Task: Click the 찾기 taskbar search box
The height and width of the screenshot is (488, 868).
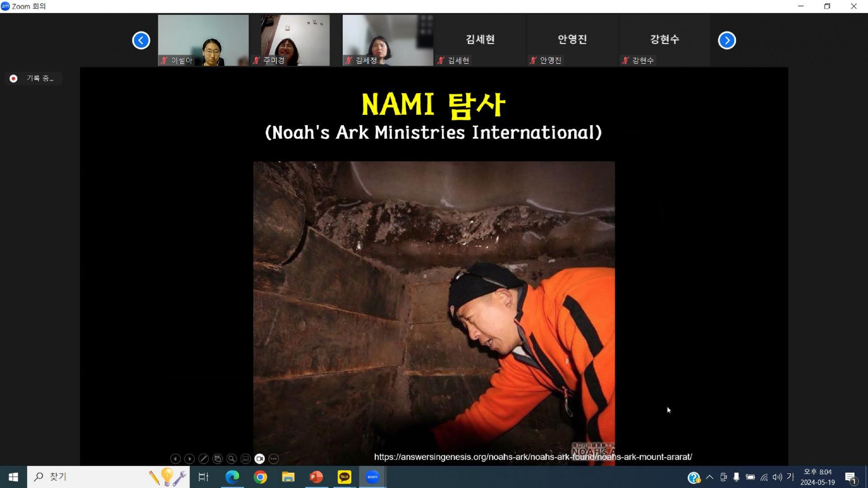Action: [108, 477]
